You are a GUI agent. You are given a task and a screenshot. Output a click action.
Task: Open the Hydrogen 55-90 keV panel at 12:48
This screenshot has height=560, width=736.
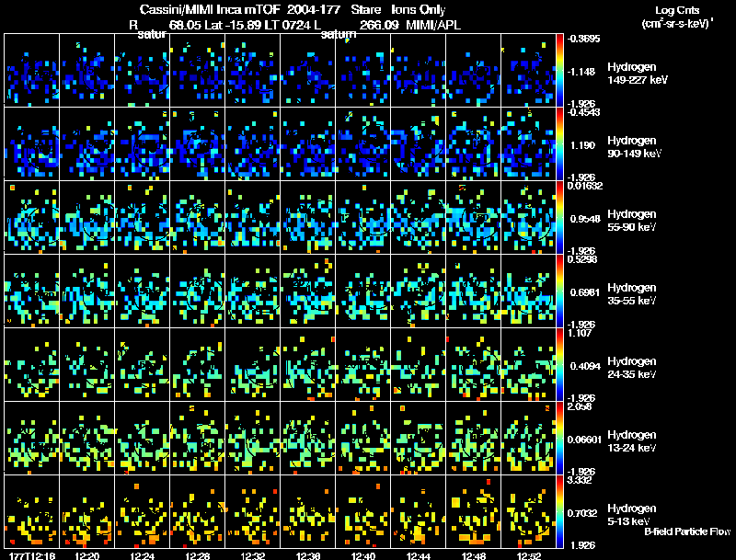[x=473, y=218]
